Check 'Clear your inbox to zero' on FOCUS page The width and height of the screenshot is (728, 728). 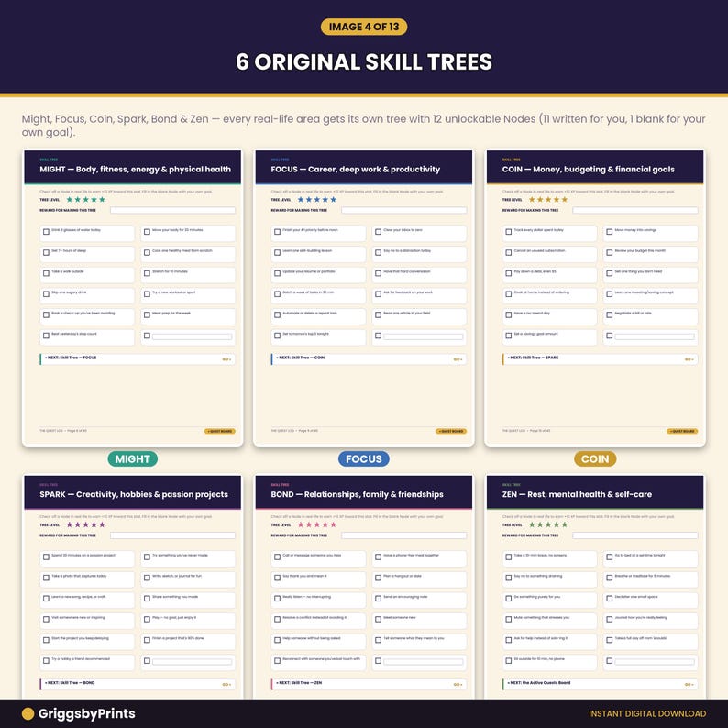click(x=378, y=232)
